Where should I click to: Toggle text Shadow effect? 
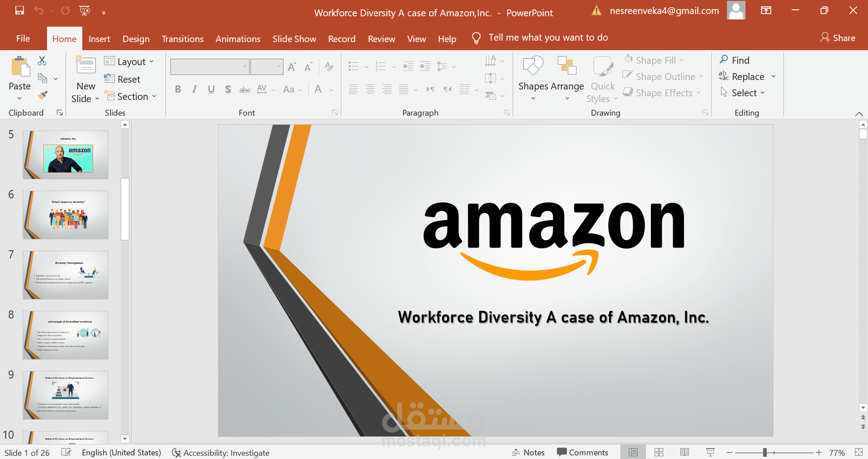[228, 89]
